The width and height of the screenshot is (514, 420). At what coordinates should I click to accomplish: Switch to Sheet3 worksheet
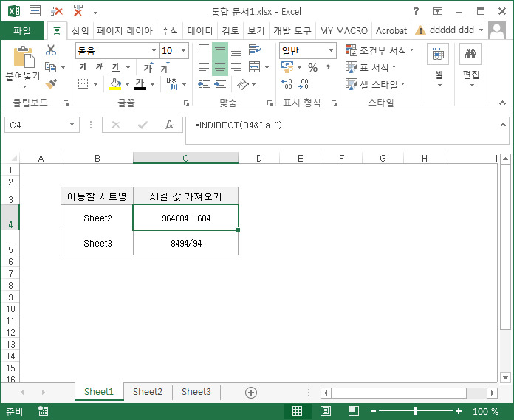[196, 391]
